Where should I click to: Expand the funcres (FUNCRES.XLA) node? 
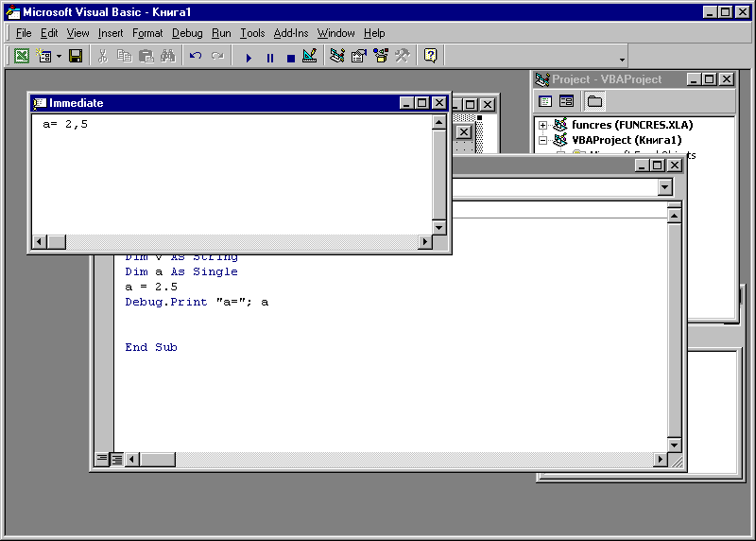tap(542, 125)
